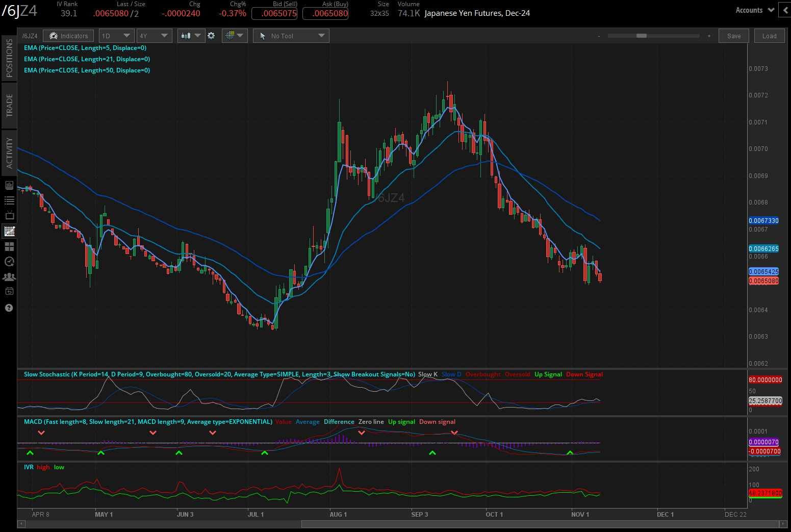Open the community/people panel icon
791x532 pixels.
tap(9, 277)
